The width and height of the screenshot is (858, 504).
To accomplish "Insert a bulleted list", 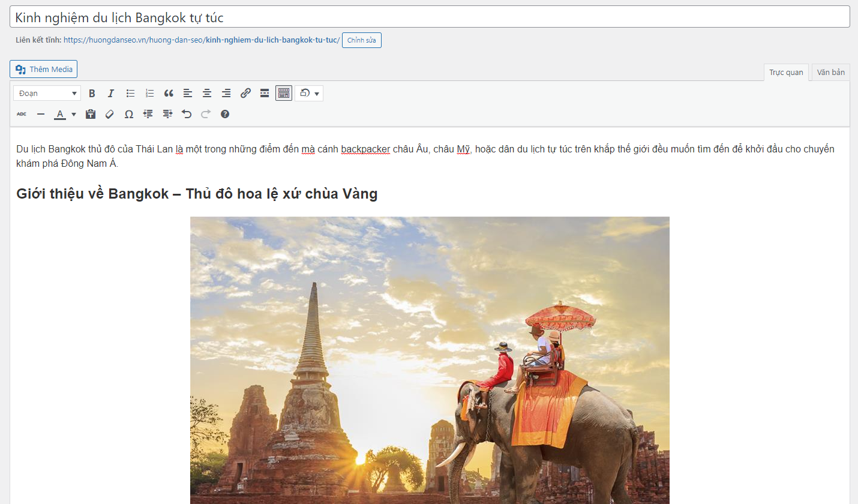I will coord(130,93).
